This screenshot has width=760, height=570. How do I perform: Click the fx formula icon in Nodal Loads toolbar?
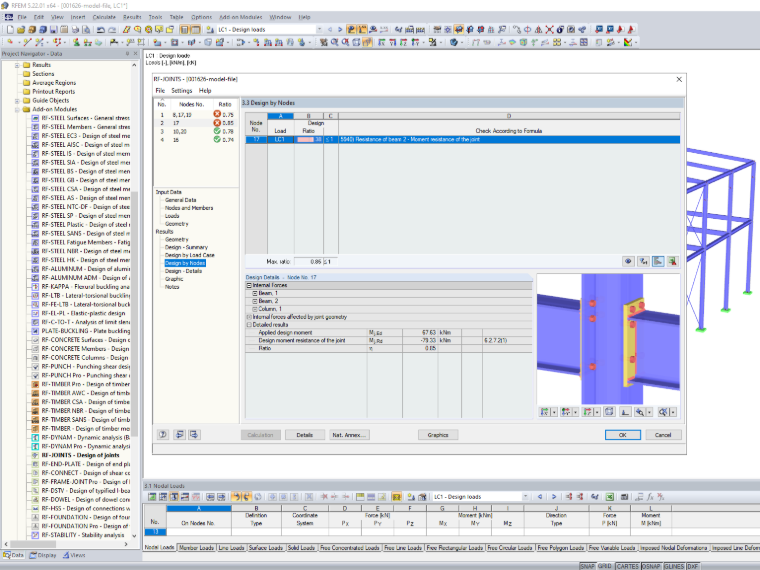[650, 497]
